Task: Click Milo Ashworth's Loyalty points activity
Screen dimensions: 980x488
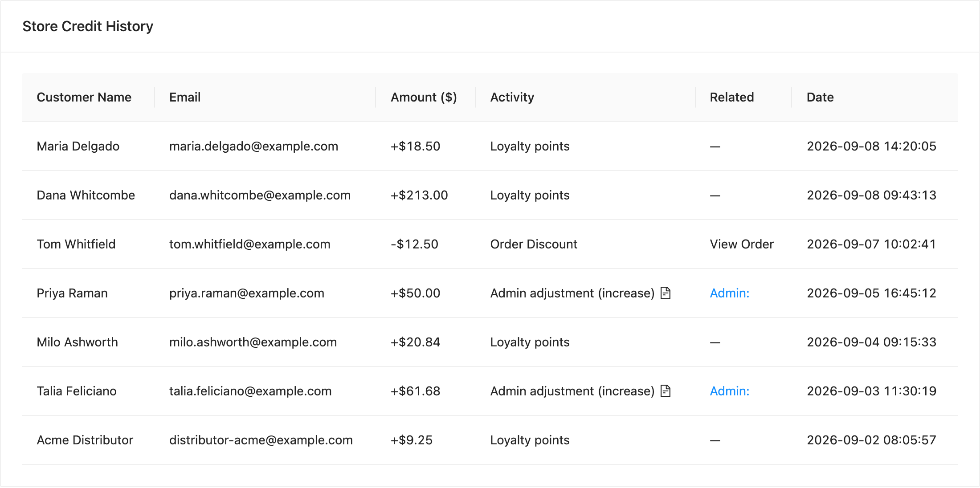Action: pyautogui.click(x=530, y=342)
